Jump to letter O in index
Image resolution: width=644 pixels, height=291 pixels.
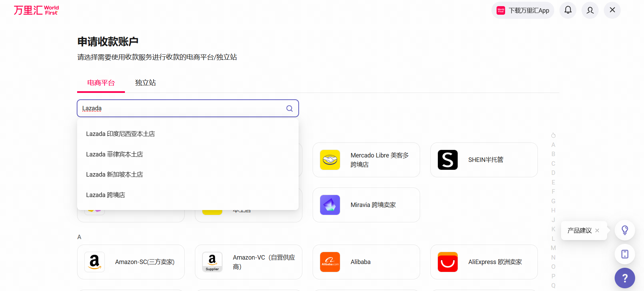(553, 267)
